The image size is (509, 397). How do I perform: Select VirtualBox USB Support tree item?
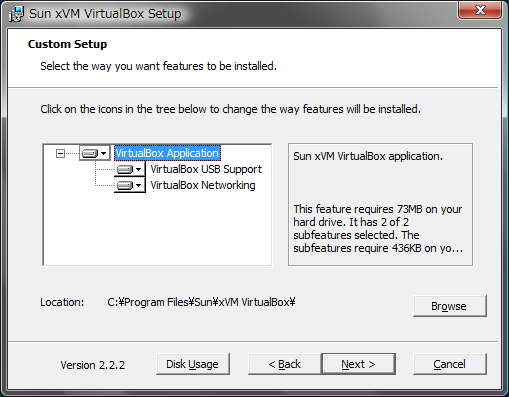(x=206, y=169)
